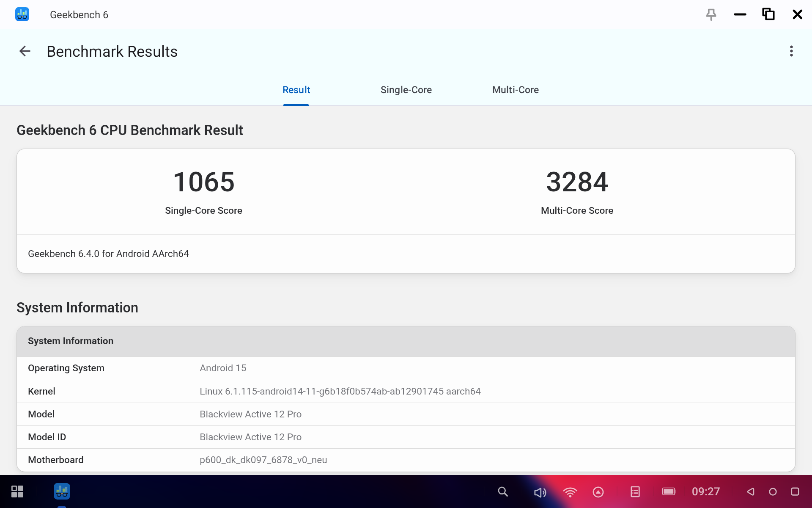Screen dimensions: 812x508
Task: Select the Result tab
Action: coord(296,90)
